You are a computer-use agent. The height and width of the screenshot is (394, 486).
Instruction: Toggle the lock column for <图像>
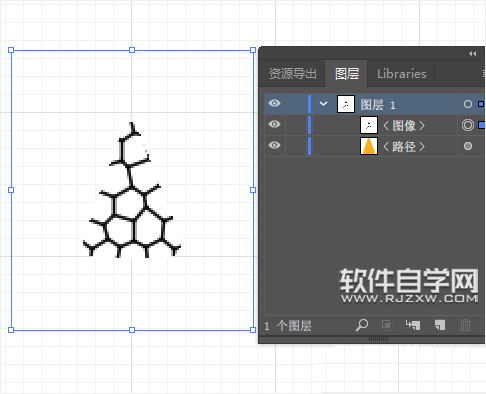click(296, 125)
